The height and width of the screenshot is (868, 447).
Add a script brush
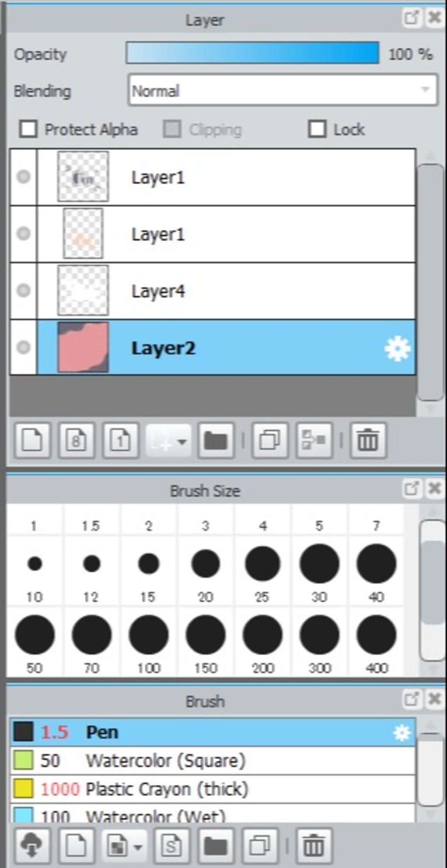click(x=172, y=846)
